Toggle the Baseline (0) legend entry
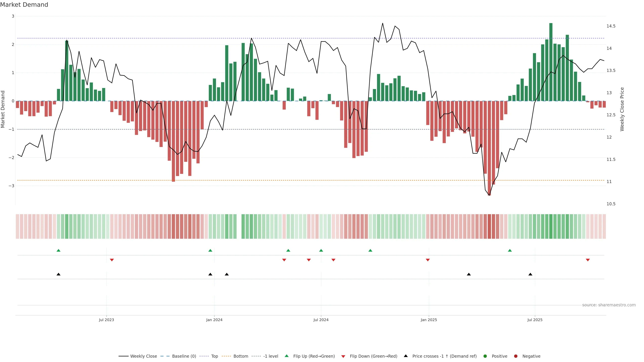The width and height of the screenshot is (644, 362). (x=184, y=356)
